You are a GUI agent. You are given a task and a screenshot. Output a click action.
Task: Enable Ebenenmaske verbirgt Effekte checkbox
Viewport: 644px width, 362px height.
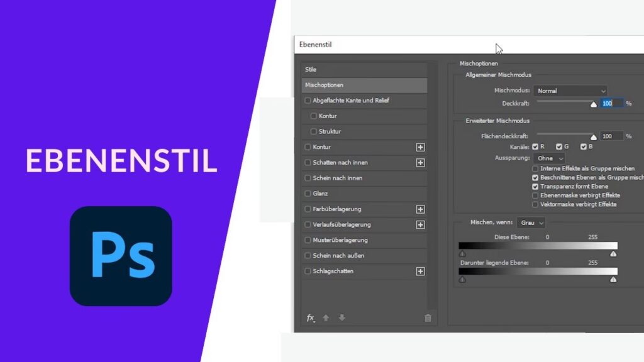(535, 195)
